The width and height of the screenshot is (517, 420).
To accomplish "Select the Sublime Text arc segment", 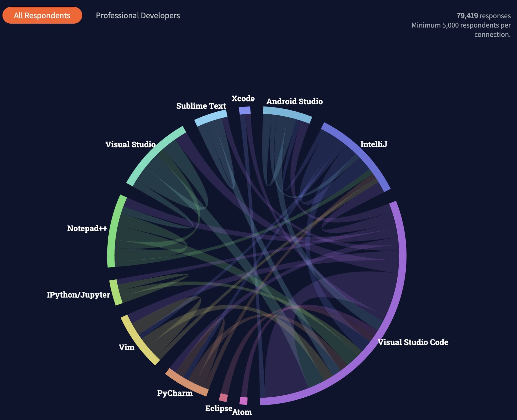I will coord(211,118).
